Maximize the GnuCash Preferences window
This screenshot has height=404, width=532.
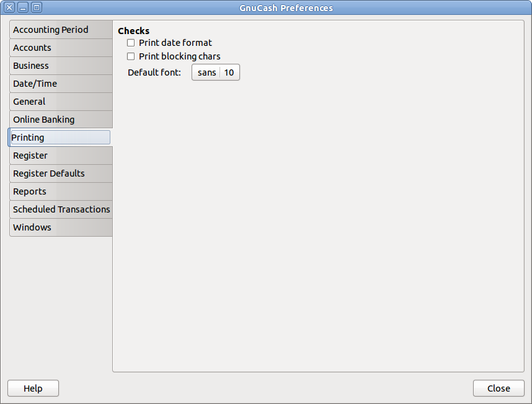pyautogui.click(x=37, y=7)
